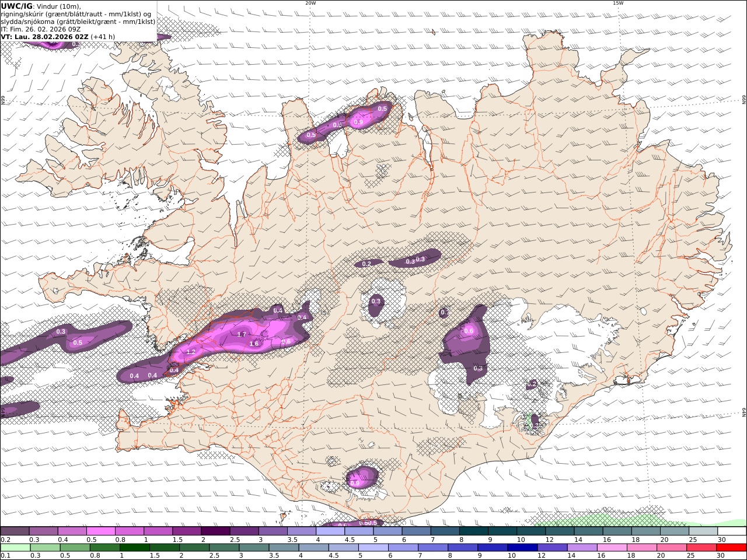Click the violet 14–16 rain scale swatch
The image size is (747, 560).
(582, 548)
